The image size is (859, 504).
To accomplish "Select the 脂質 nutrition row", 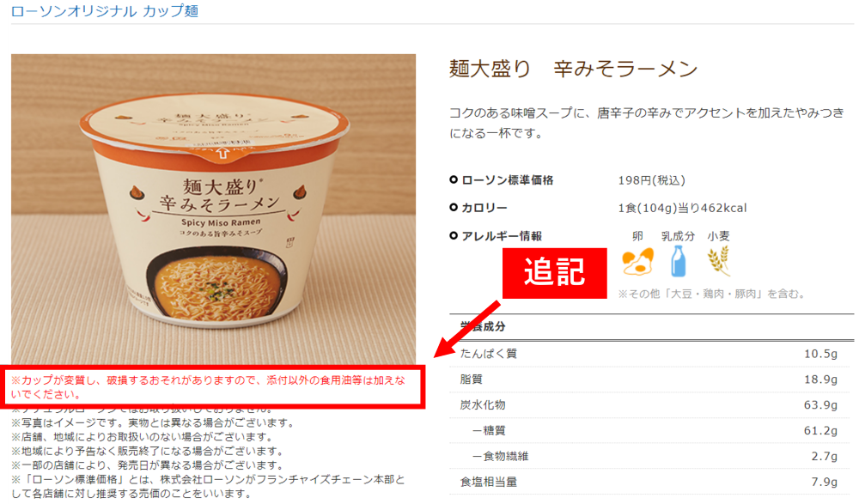I will click(651, 380).
